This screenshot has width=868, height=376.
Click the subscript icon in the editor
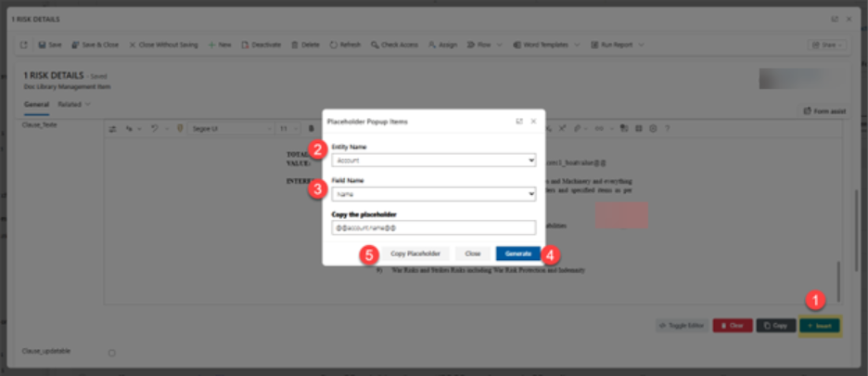click(549, 129)
